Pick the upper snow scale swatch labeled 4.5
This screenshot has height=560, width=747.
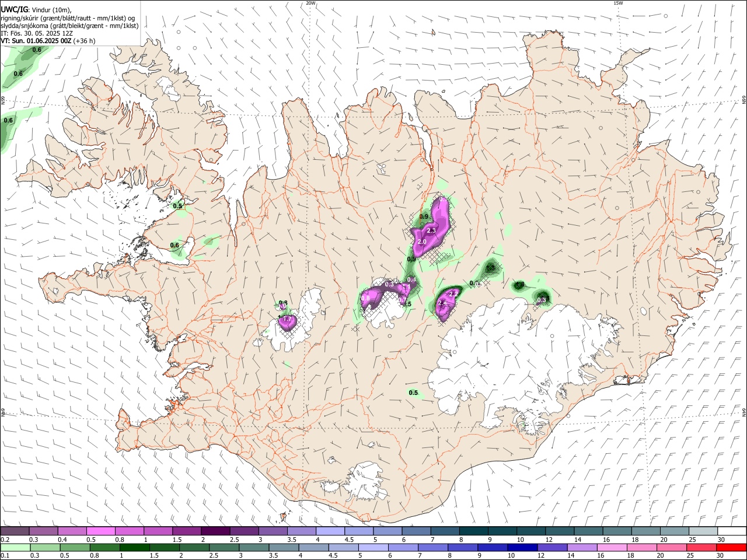click(358, 531)
